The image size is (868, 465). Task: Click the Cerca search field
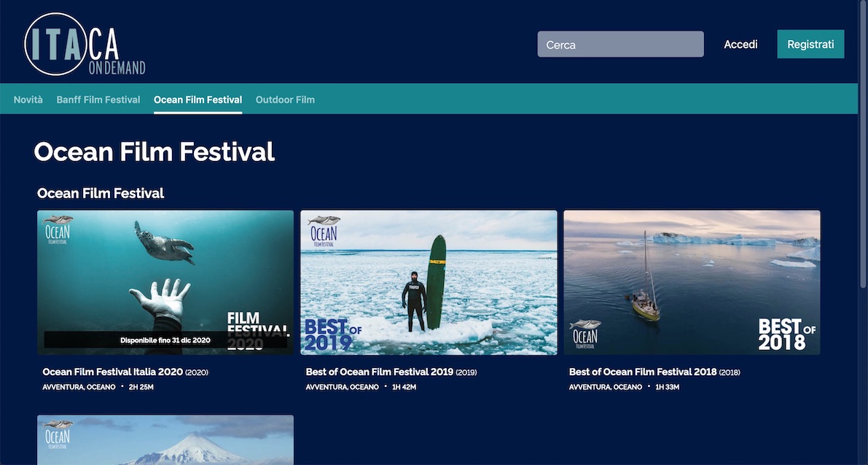620,44
